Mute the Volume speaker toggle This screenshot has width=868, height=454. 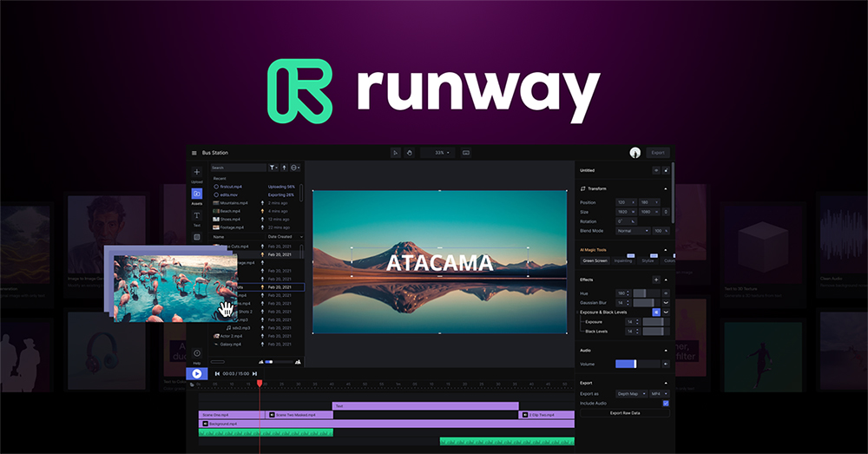pyautogui.click(x=666, y=365)
